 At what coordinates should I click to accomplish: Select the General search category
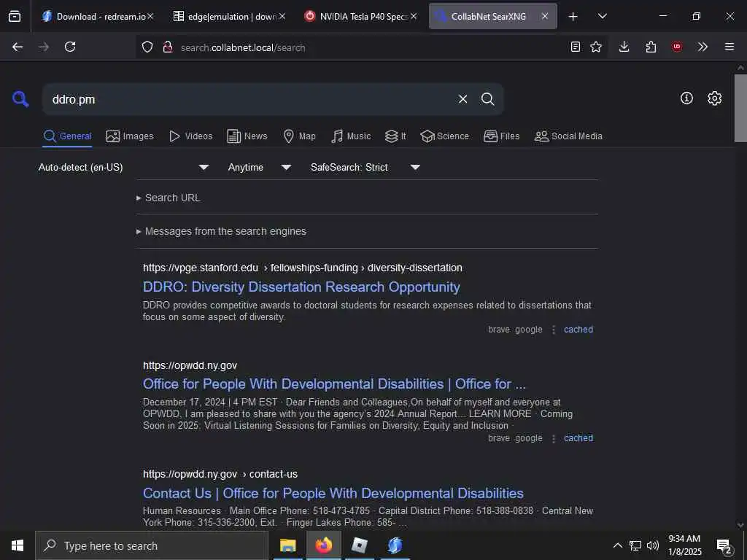point(67,136)
